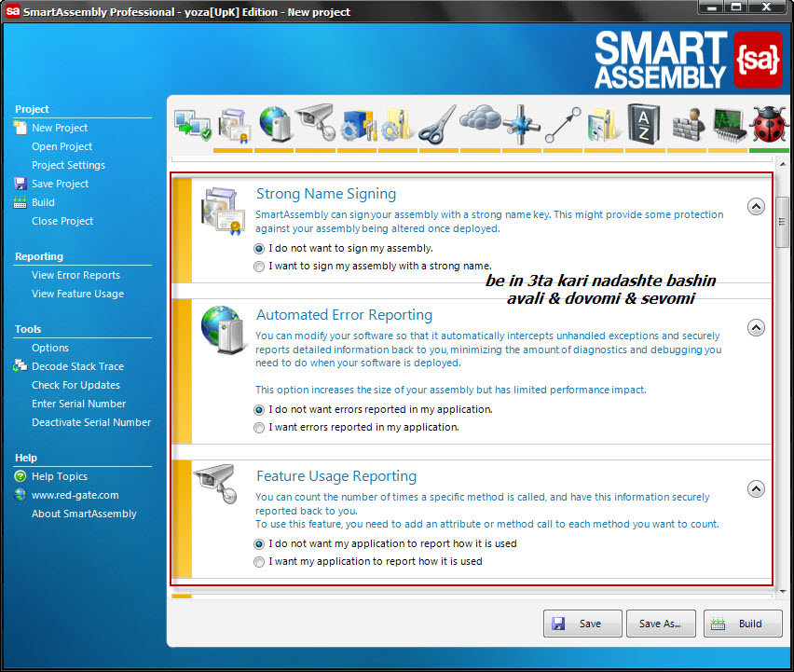Click the Automated Error Reporting section globe
This screenshot has width=794, height=672.
[224, 330]
